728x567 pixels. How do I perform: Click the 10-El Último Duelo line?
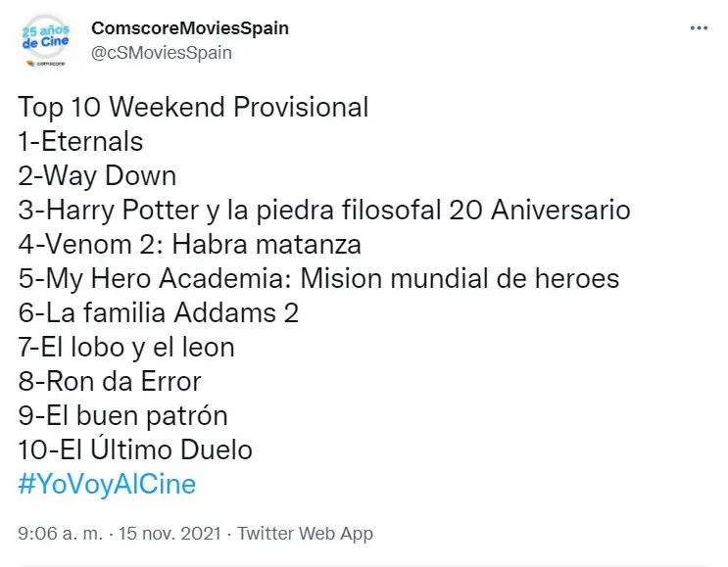click(x=134, y=449)
